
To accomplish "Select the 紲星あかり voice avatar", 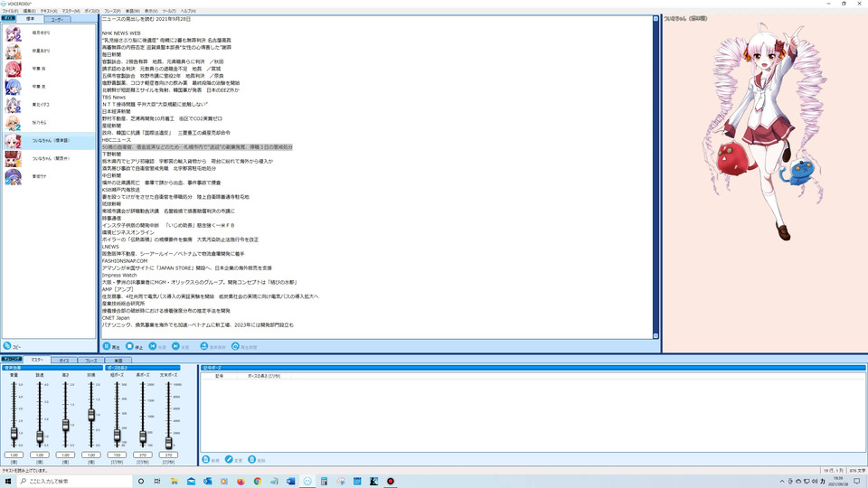I will point(13,51).
